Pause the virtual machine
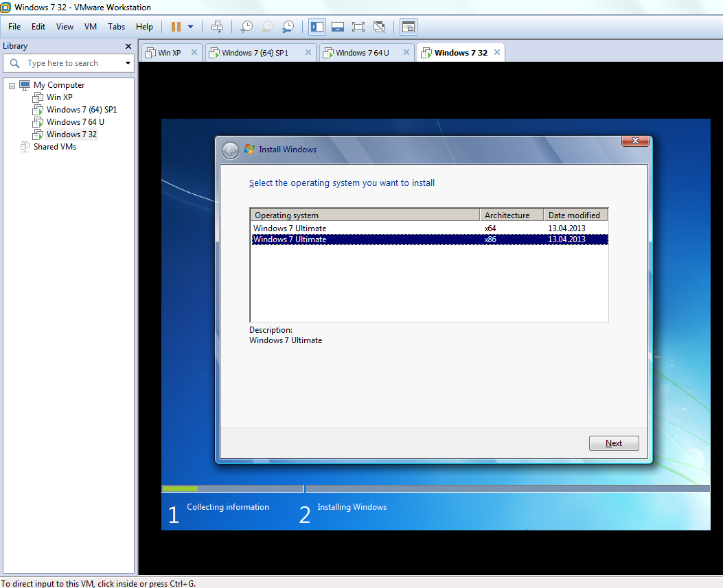The height and width of the screenshot is (588, 723). point(176,27)
